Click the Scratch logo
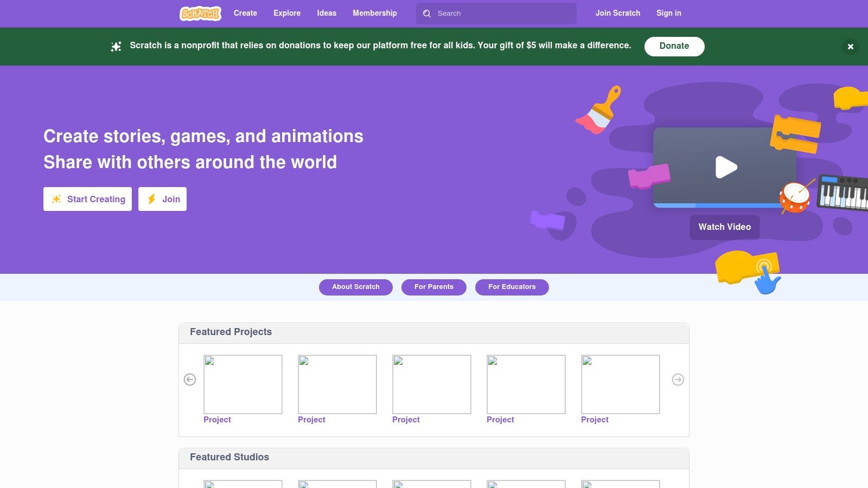The height and width of the screenshot is (488, 868). point(200,13)
